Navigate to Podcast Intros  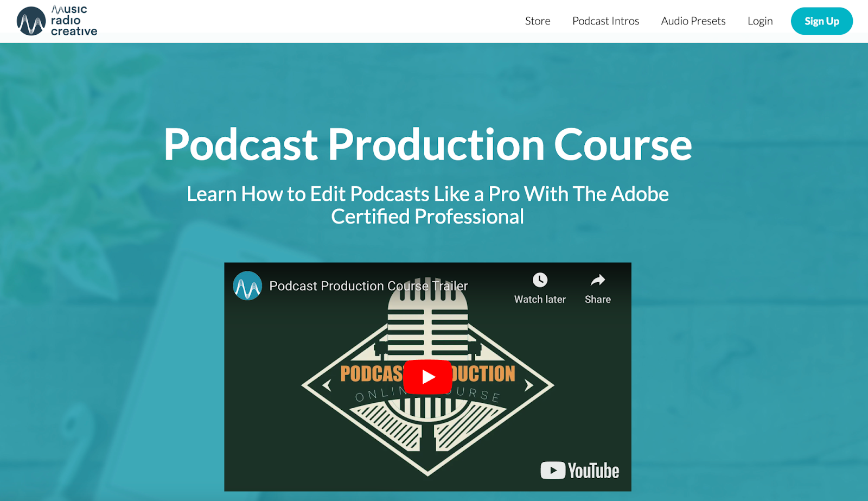click(605, 21)
